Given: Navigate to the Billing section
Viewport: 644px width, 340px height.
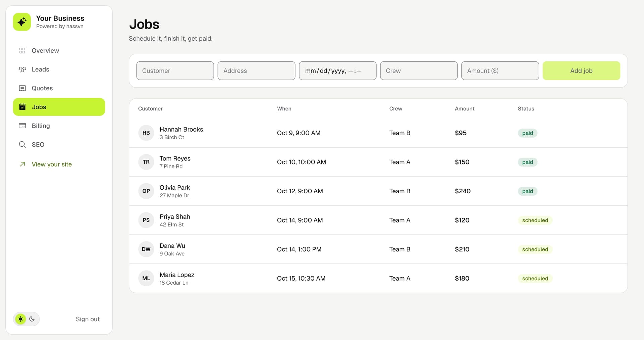Looking at the screenshot, I should pyautogui.click(x=59, y=126).
